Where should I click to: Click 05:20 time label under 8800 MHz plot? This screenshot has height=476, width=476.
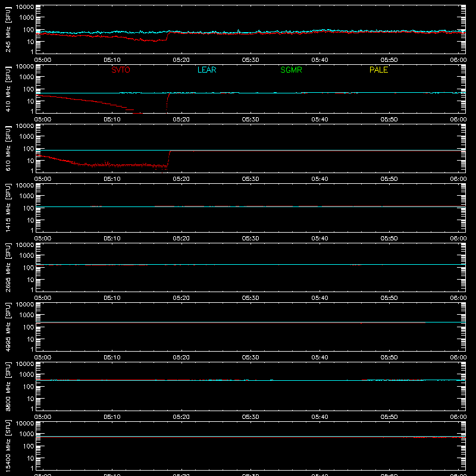[x=181, y=417]
